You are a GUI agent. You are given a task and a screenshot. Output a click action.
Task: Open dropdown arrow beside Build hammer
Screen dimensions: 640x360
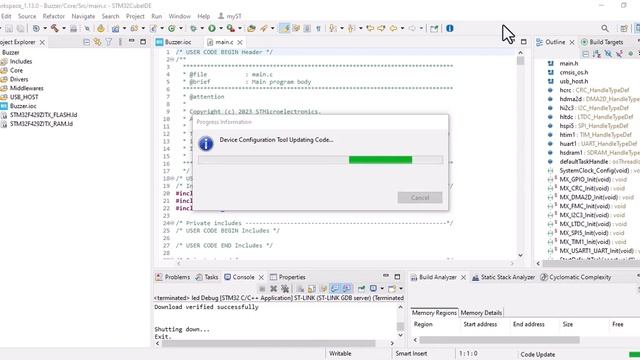click(64, 28)
